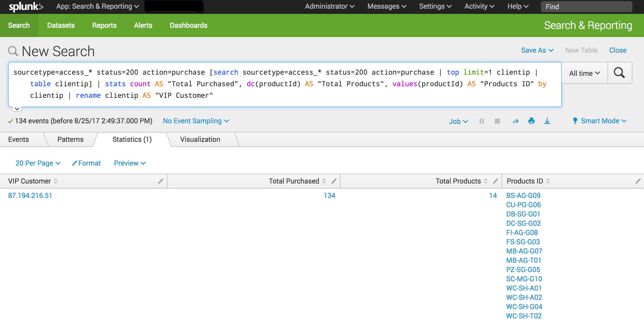Click product ID FS-SG-G03

523,242
